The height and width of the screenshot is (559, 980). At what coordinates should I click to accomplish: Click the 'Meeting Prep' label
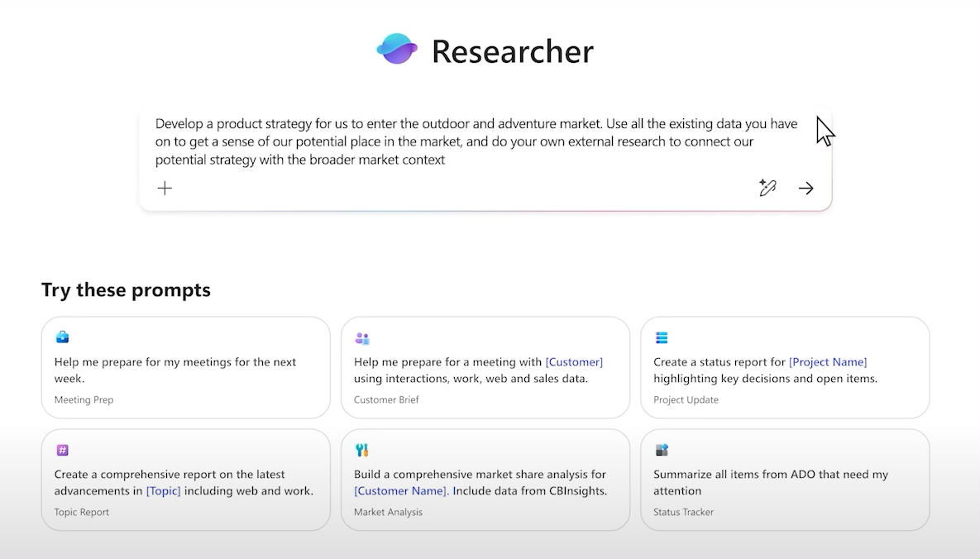pos(84,399)
